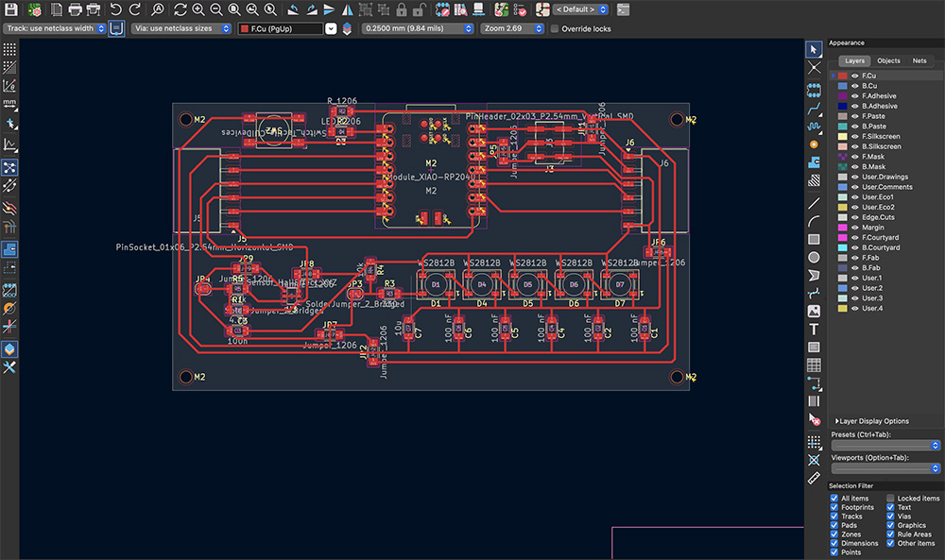The height and width of the screenshot is (560, 945).
Task: Open the grid size 0.2500 mm dropdown
Action: pos(417,28)
